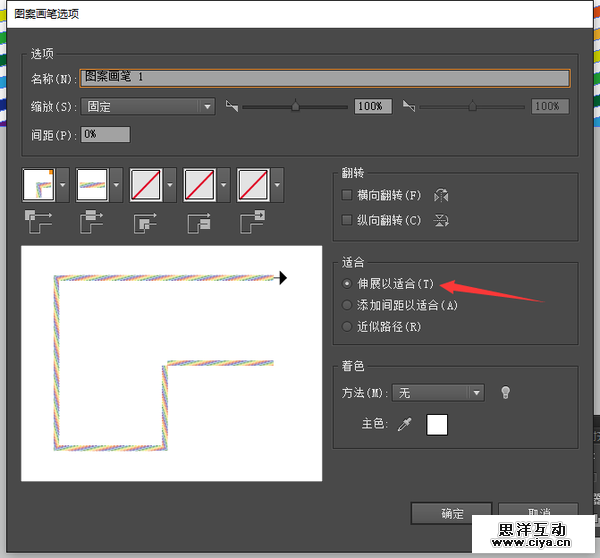Select the empty end tile box
Image resolution: width=600 pixels, height=558 pixels.
[254, 184]
